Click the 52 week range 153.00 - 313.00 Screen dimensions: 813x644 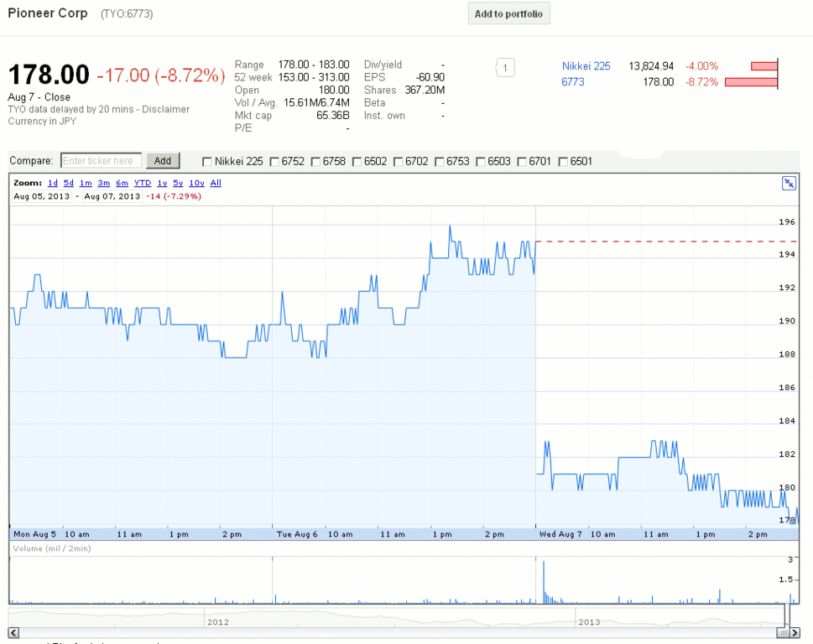(x=314, y=77)
